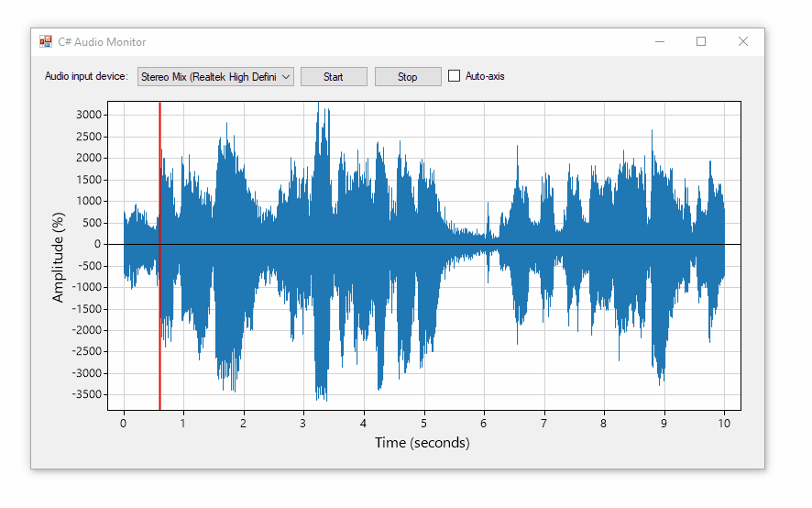Screen dimensions: 812x508
Task: Open the audio input device dropdown
Action: [215, 77]
